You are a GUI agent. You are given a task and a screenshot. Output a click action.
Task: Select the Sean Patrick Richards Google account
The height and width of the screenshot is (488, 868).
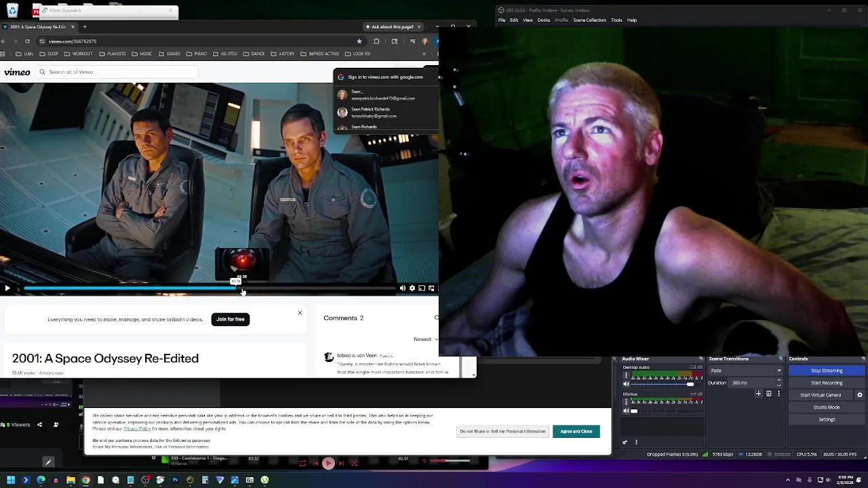[x=385, y=113]
